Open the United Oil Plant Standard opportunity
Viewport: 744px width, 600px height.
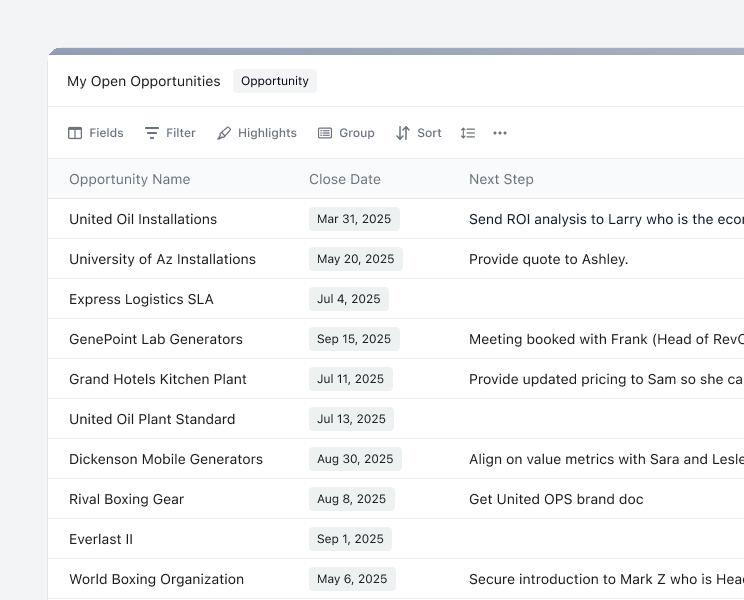(152, 419)
